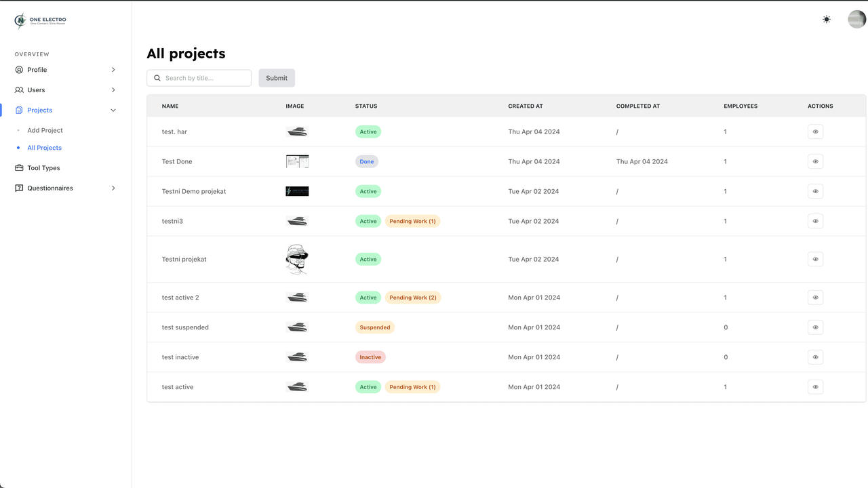The image size is (868, 488).
Task: Select All Projects in sidebar
Action: pyautogui.click(x=44, y=148)
